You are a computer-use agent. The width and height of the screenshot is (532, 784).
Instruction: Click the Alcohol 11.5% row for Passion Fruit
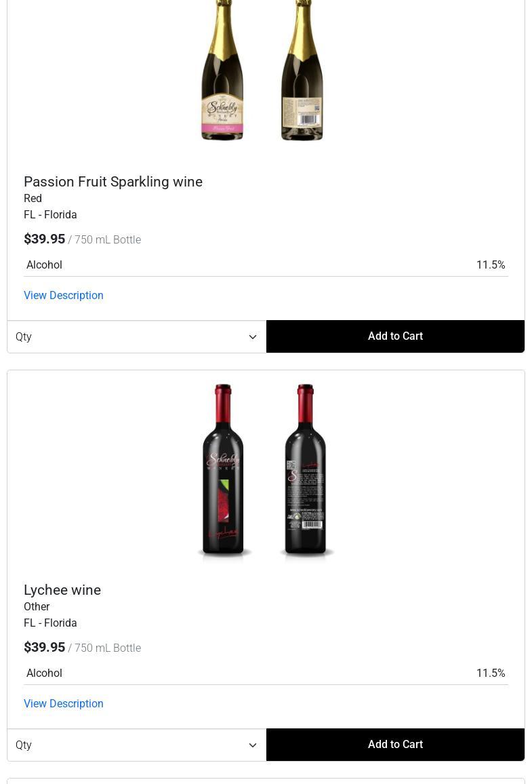click(x=266, y=265)
